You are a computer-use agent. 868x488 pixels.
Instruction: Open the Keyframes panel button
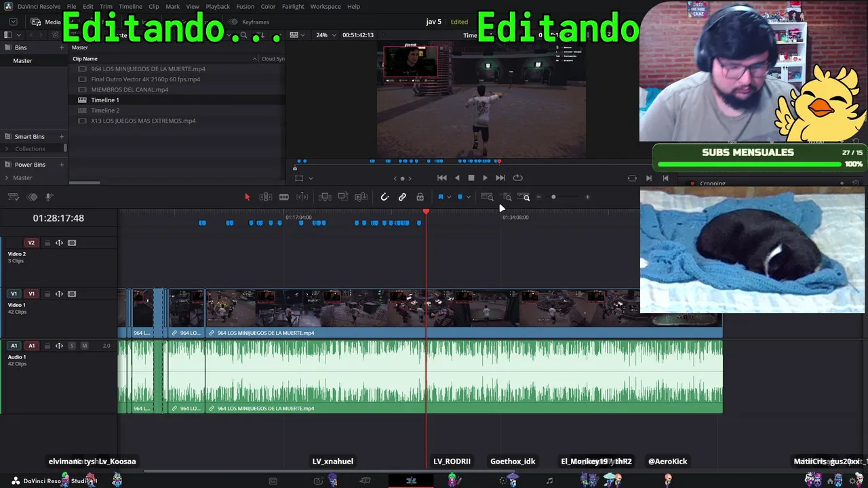[250, 22]
